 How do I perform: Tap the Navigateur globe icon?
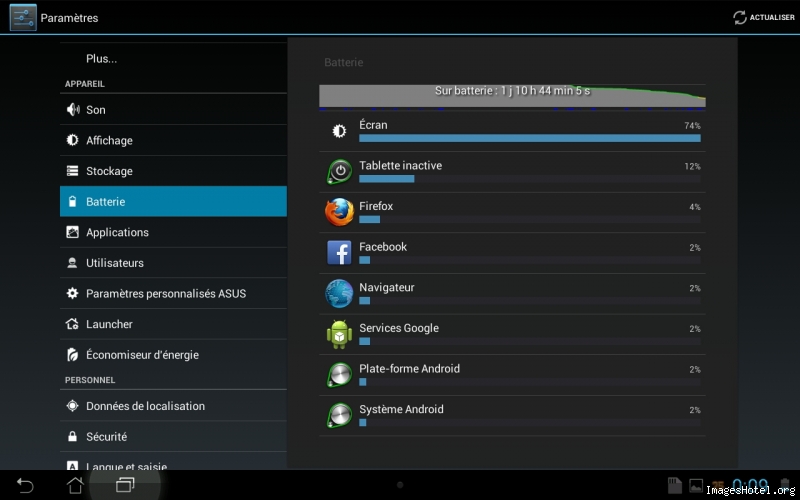(339, 293)
